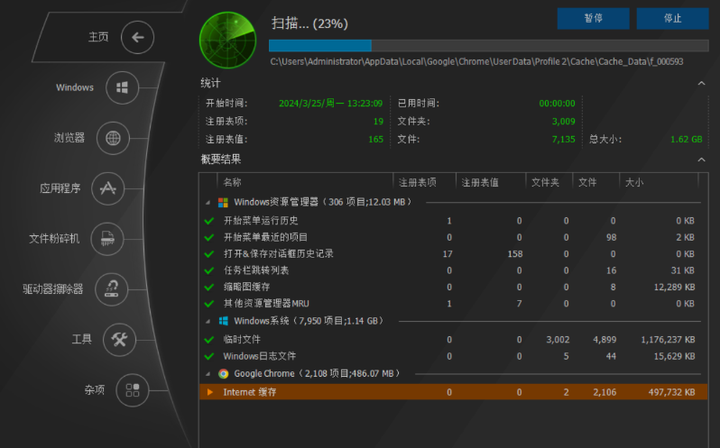Stop the scan with 停止 button

tap(672, 18)
